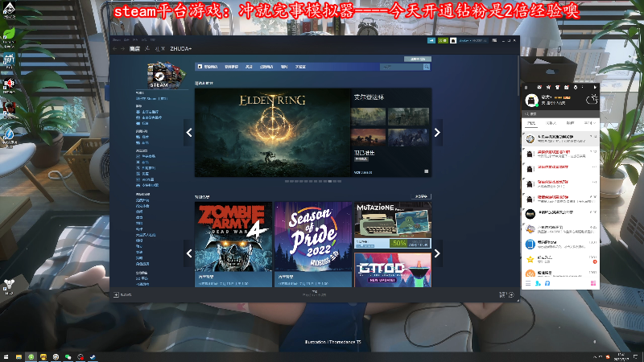Open the black round avatar QQ chat
Image resolution: width=644 pixels, height=362 pixels.
pyautogui.click(x=560, y=214)
